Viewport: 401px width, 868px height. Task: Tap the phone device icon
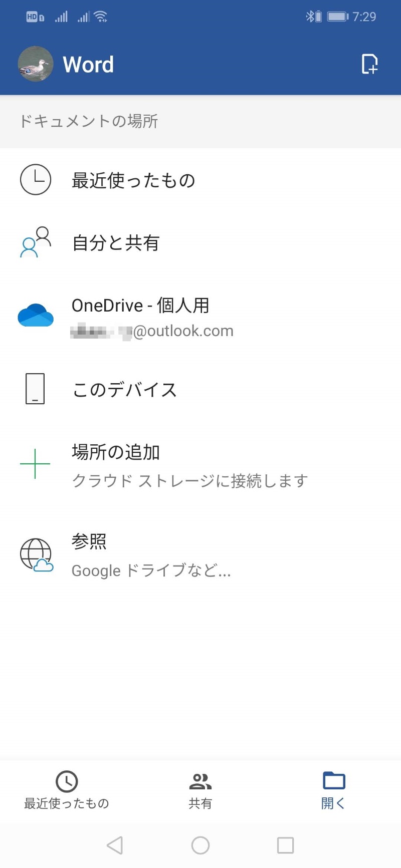tap(35, 389)
